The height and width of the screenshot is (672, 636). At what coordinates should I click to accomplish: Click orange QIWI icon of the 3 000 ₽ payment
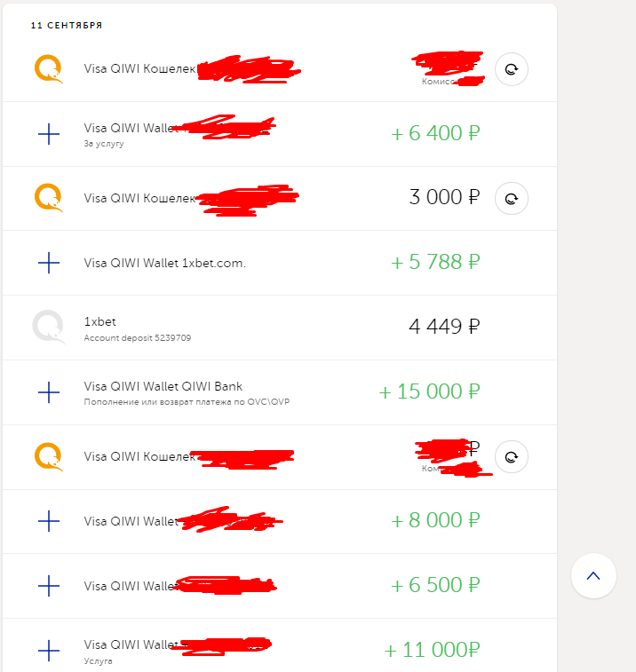click(49, 197)
